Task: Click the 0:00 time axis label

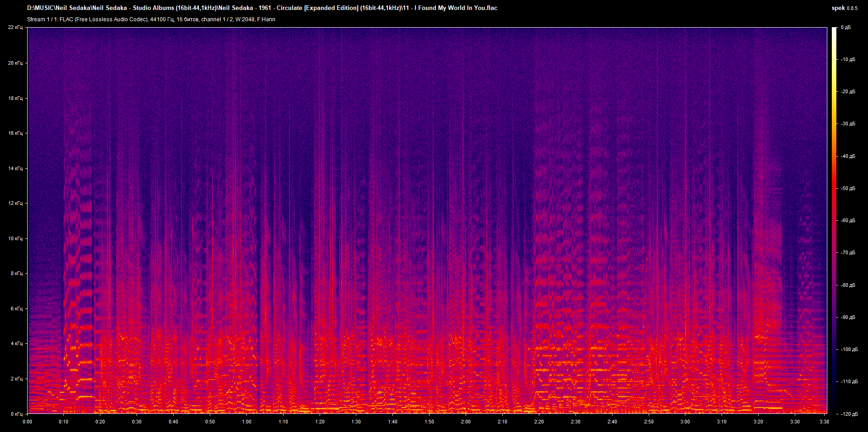Action: (28, 422)
